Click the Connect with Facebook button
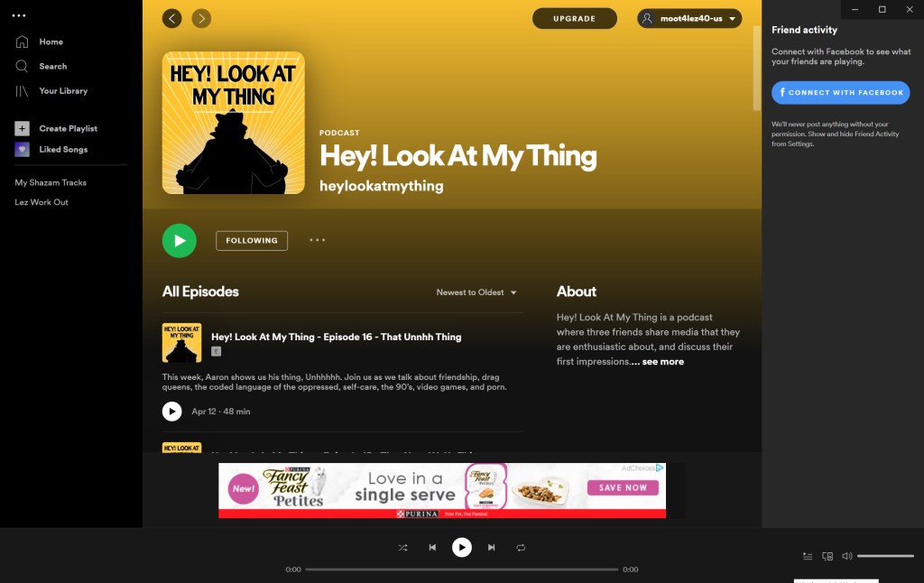Screen dimensions: 924x583 point(840,93)
